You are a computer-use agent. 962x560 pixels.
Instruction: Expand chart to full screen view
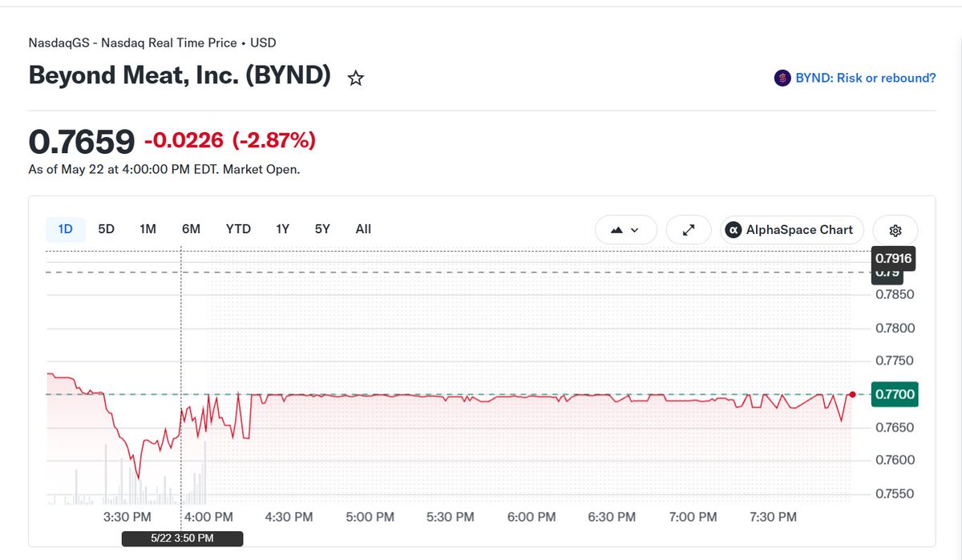tap(689, 230)
